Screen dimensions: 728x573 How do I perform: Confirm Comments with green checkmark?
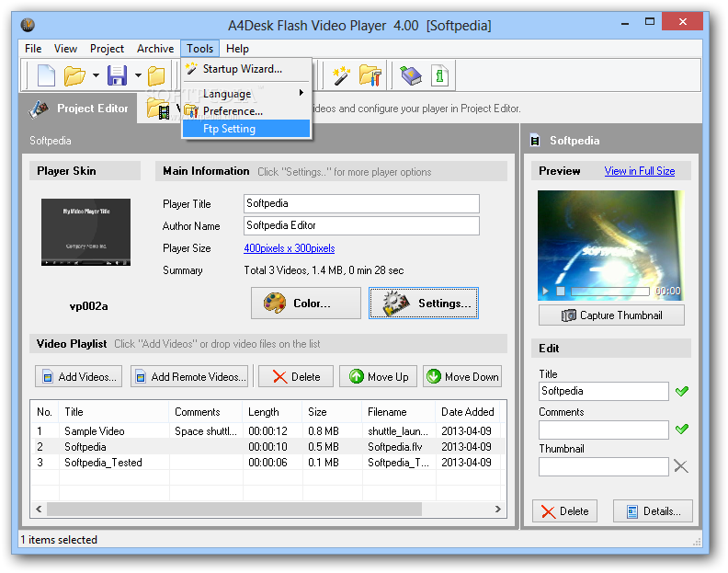[681, 429]
